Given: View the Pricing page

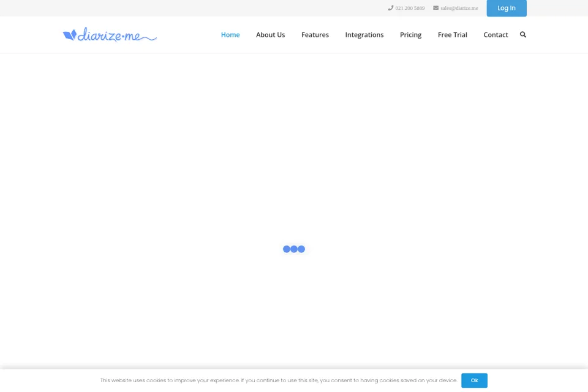Looking at the screenshot, I should (x=410, y=34).
